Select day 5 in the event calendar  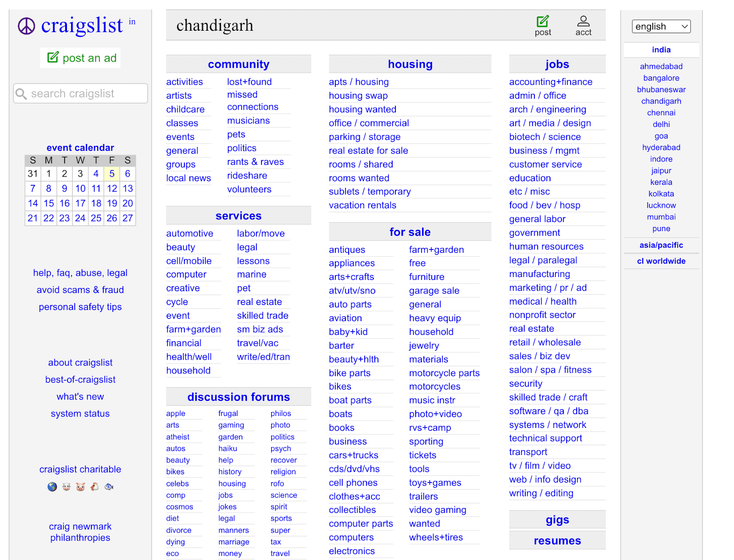coord(112,174)
